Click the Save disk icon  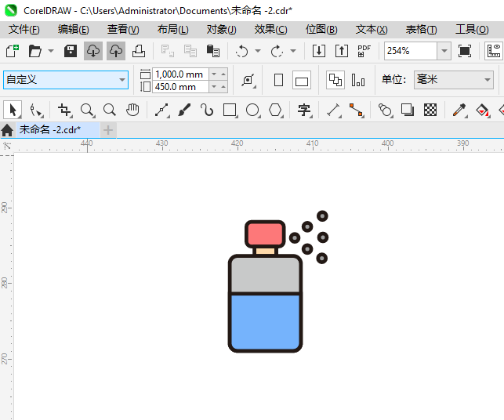click(71, 51)
